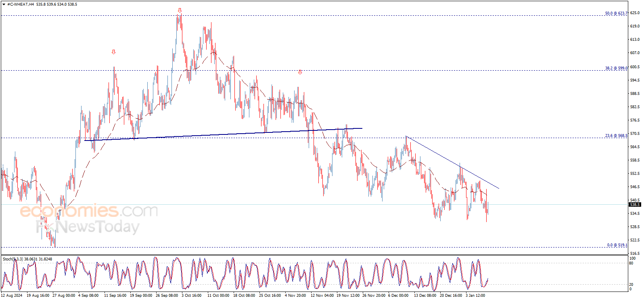Click the 552.5 price axis label
The width and height of the screenshot is (644, 300).
pos(635,174)
